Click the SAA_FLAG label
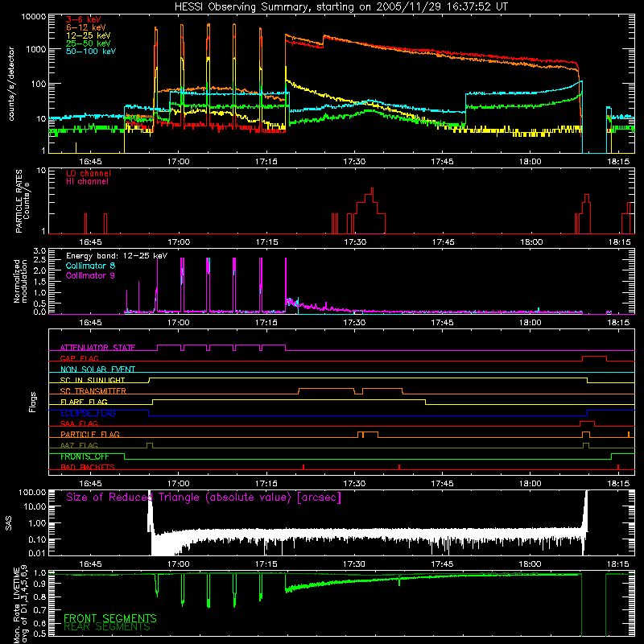 pos(79,423)
